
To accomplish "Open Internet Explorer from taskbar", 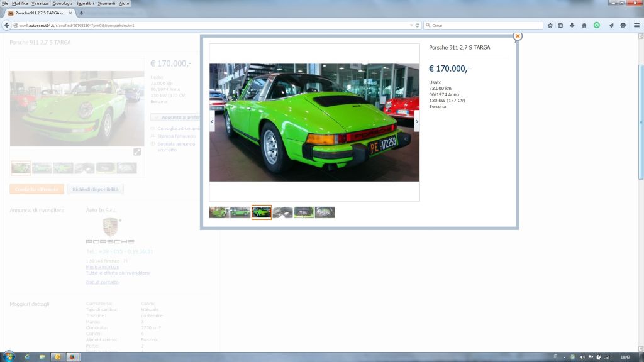I will tap(26, 357).
